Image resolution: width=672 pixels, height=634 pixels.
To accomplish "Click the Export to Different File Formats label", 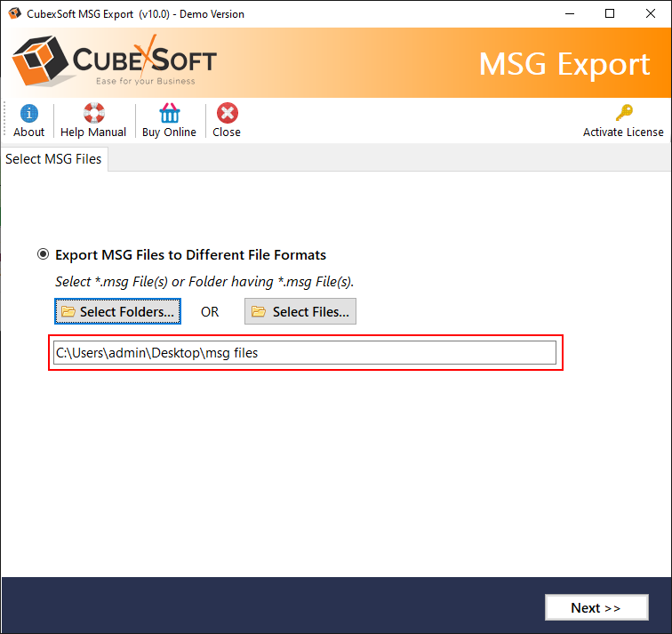I will pyautogui.click(x=190, y=254).
